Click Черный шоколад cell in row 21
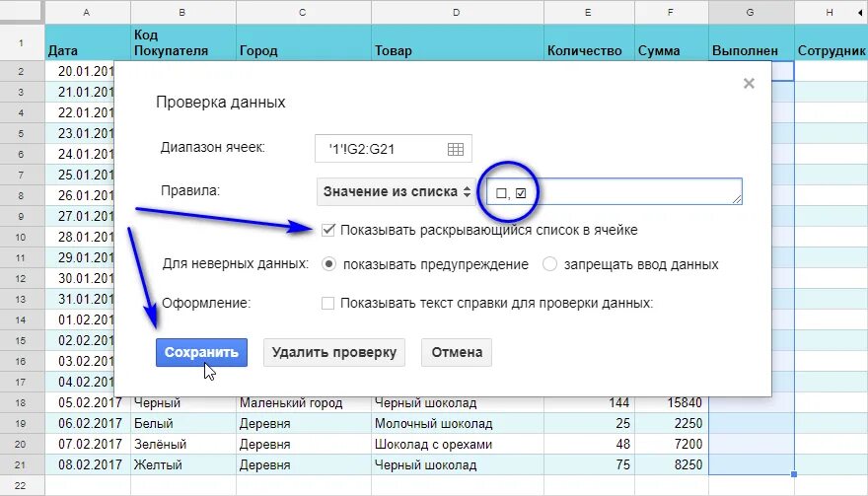The image size is (868, 496). (x=458, y=464)
